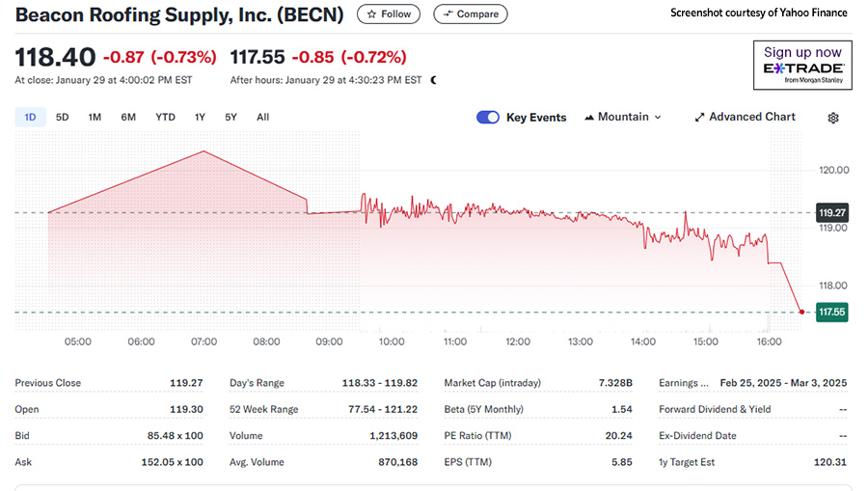Select the 6M chart range

[x=128, y=118]
